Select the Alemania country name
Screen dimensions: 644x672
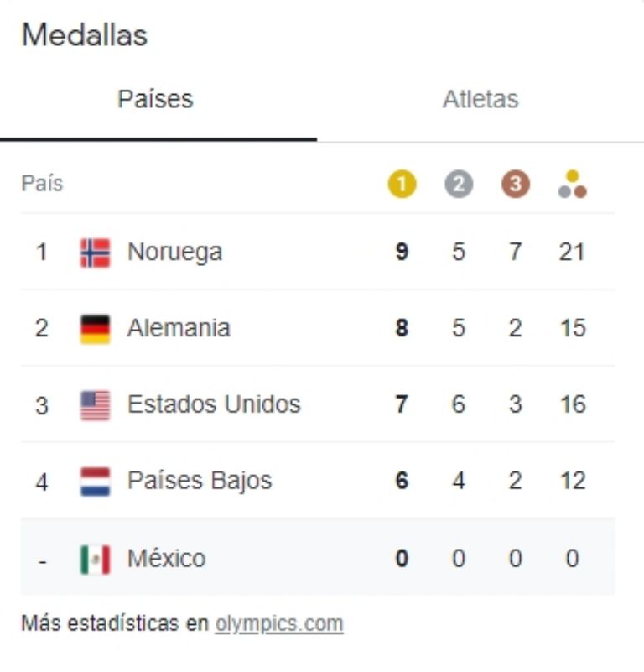(x=179, y=328)
